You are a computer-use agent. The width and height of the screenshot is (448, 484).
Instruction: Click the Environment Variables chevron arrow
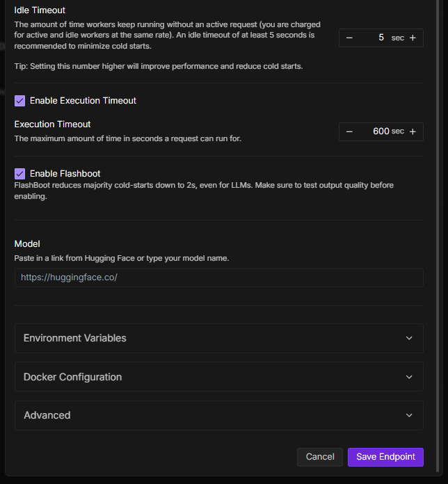[408, 338]
